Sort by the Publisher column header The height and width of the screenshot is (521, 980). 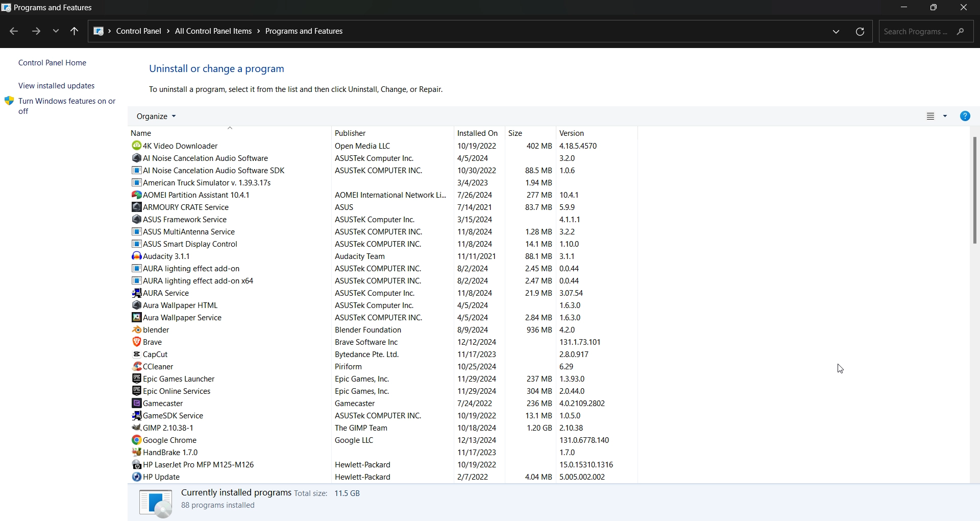coord(393,133)
